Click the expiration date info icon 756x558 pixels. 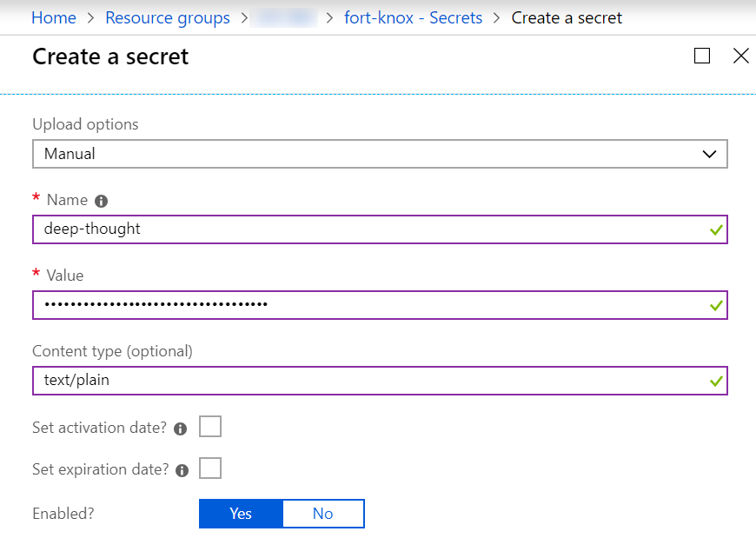click(x=182, y=470)
